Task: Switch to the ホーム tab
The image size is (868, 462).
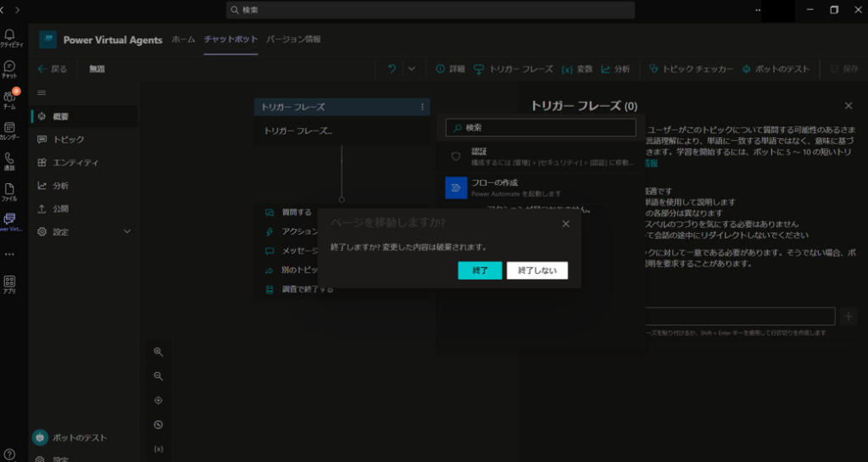Action: [x=183, y=39]
